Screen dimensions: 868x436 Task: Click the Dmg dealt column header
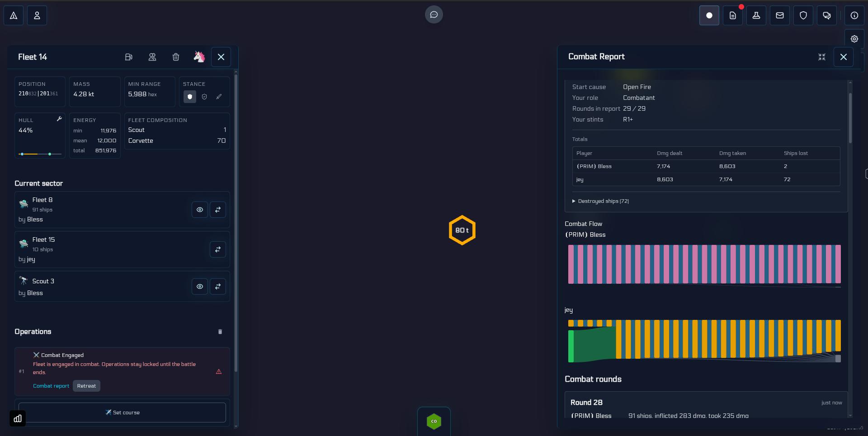click(670, 153)
